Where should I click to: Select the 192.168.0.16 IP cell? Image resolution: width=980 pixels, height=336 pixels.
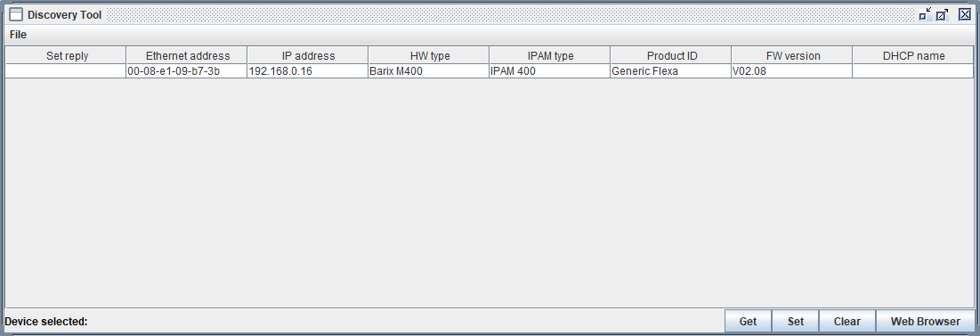point(308,71)
